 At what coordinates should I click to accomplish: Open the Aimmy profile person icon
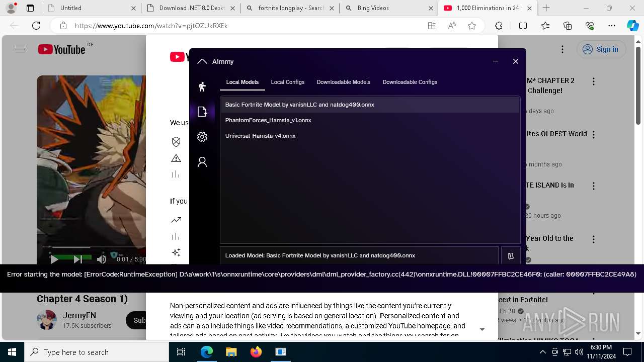pos(202,162)
